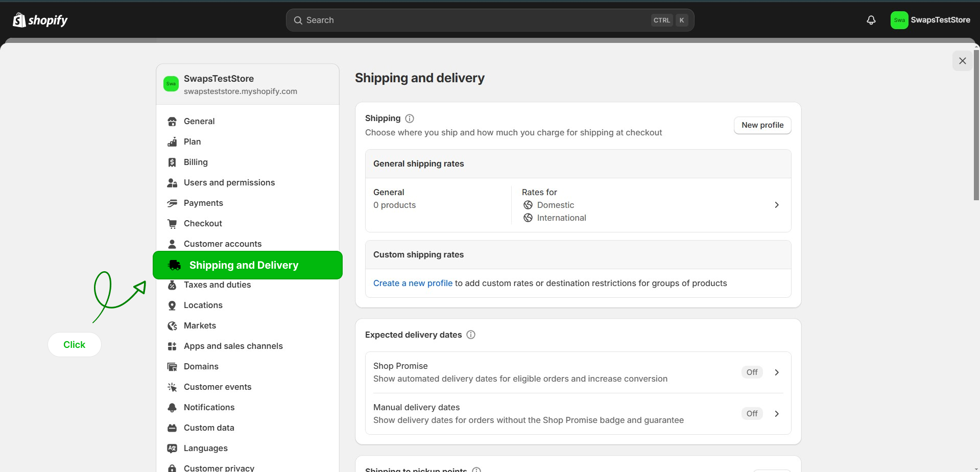The image size is (980, 472).
Task: Open Taxes and duties settings
Action: (x=248, y=285)
